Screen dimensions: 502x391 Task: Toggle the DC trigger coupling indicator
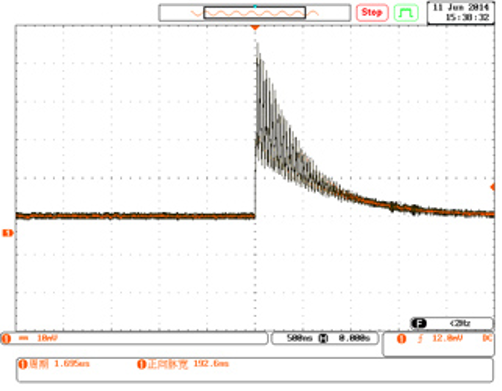(x=487, y=338)
